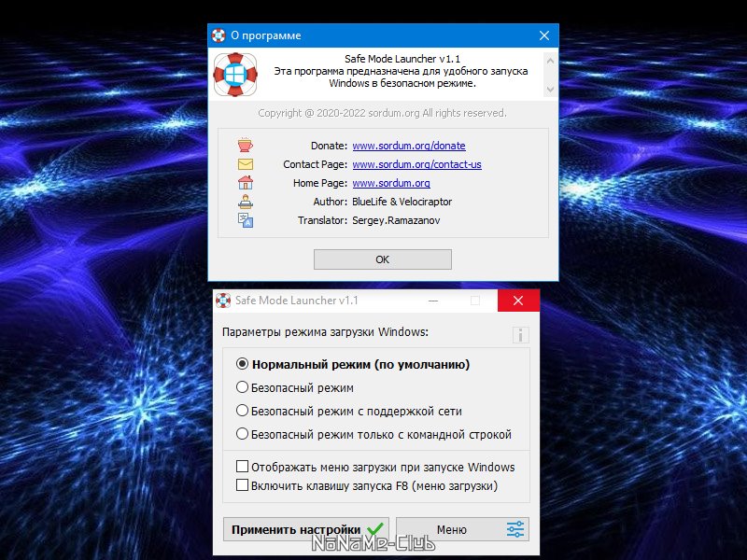Select safe mode with командной строкой only
Screen dimensions: 747x560
pyautogui.click(x=242, y=434)
